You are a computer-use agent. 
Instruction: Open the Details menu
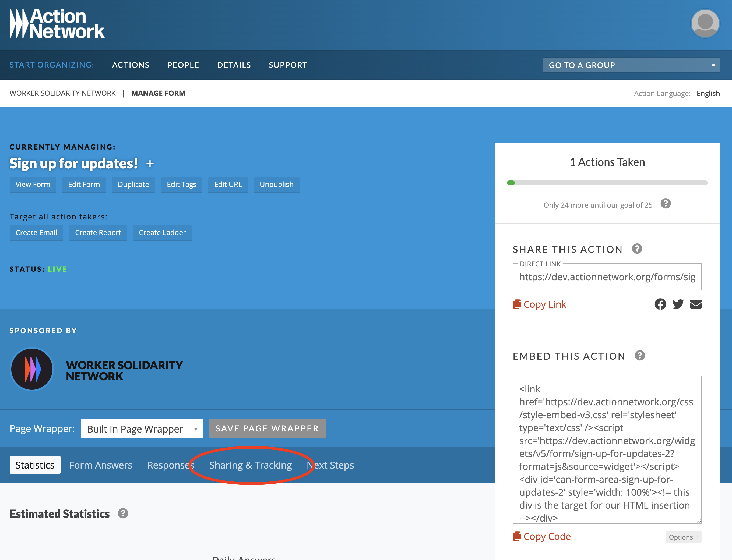point(234,65)
